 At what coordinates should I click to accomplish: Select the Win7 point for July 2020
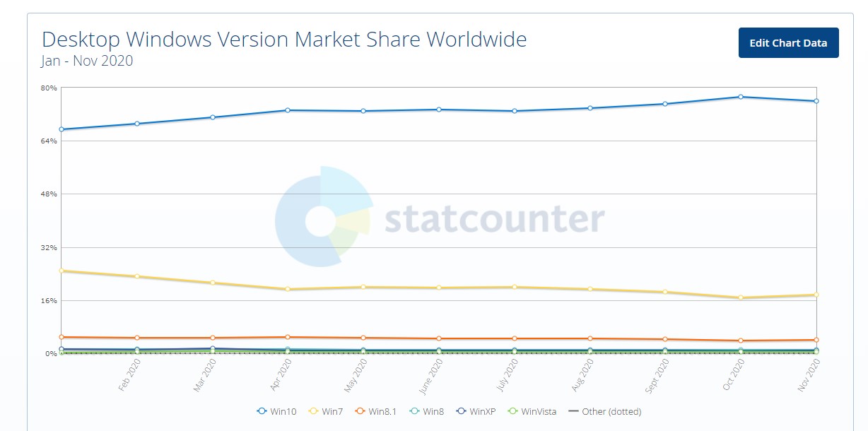click(514, 287)
